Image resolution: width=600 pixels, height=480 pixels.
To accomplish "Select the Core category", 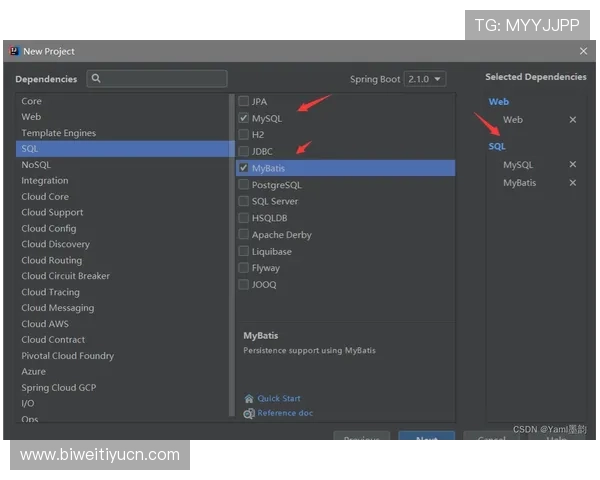I will pos(122,101).
